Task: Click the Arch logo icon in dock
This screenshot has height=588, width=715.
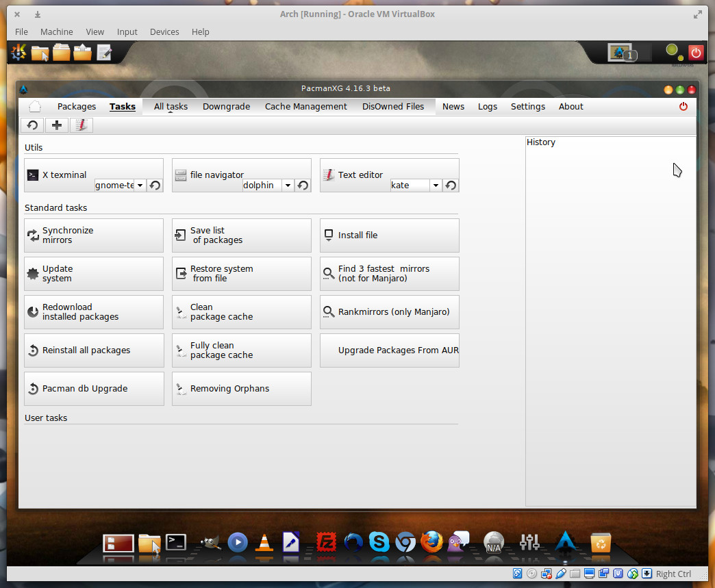Action: click(x=566, y=542)
